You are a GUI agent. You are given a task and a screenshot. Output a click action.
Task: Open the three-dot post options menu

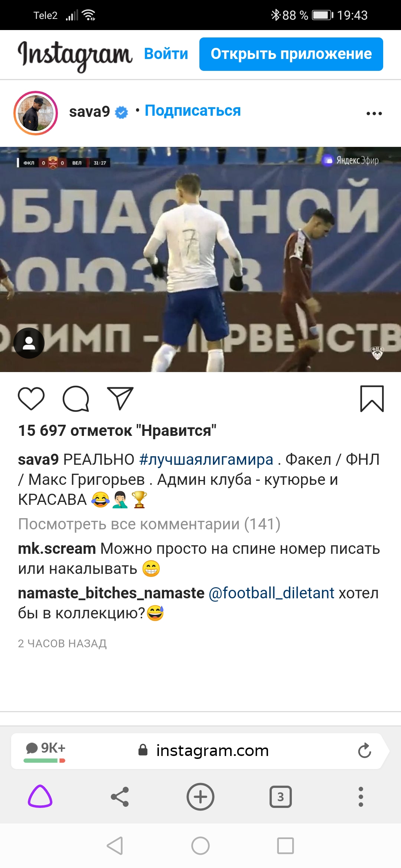coord(374,114)
